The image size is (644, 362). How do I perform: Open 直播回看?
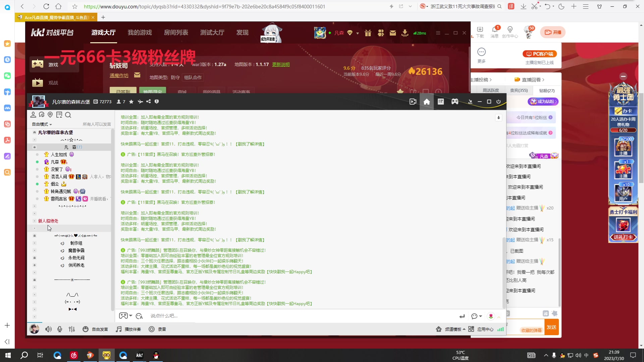click(x=529, y=80)
